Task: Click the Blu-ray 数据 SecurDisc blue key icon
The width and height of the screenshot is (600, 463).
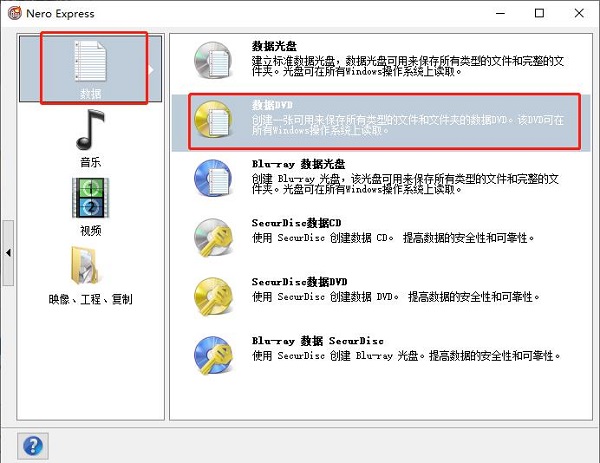Action: (213, 355)
